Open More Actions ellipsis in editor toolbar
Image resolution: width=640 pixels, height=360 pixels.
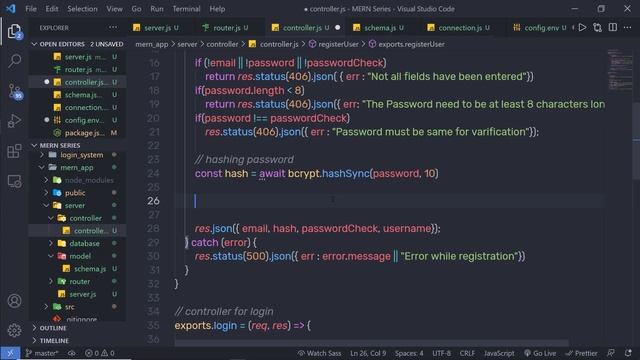627,28
